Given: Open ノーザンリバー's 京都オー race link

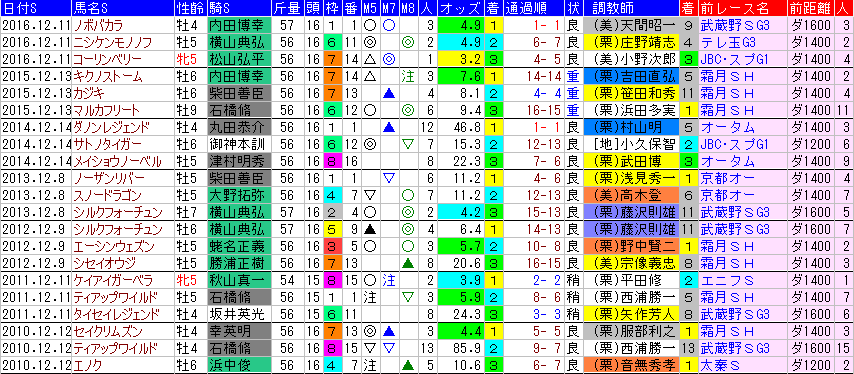Looking at the screenshot, I should 727,178.
